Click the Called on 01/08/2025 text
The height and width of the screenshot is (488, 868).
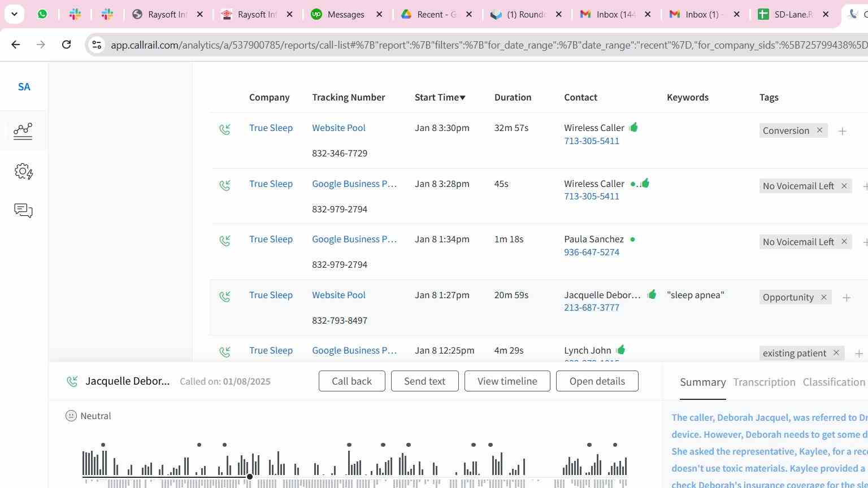[x=225, y=381]
